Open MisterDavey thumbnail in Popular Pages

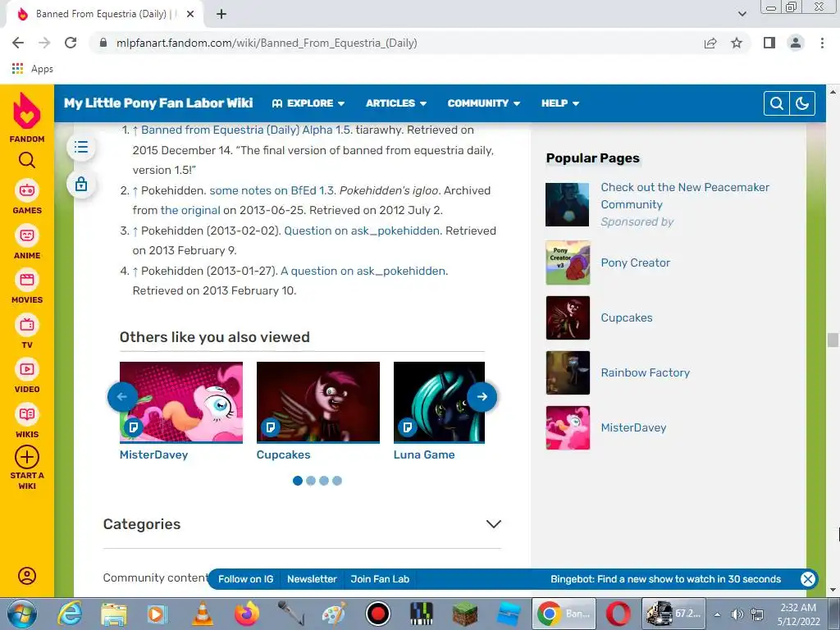pos(568,427)
